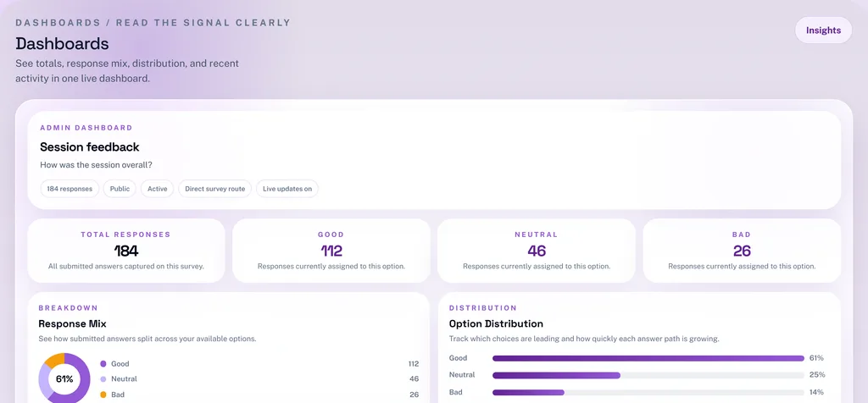The width and height of the screenshot is (868, 403).
Task: Click the Total Responses 184 card
Action: [x=126, y=251]
